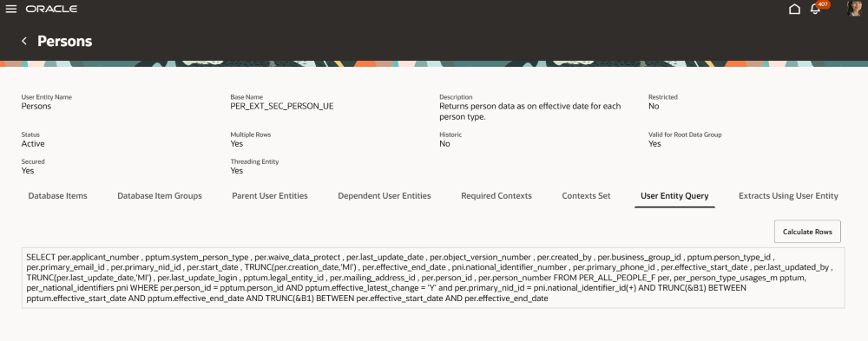Image resolution: width=868 pixels, height=341 pixels.
Task: Click the Calculate Rows button
Action: [807, 232]
